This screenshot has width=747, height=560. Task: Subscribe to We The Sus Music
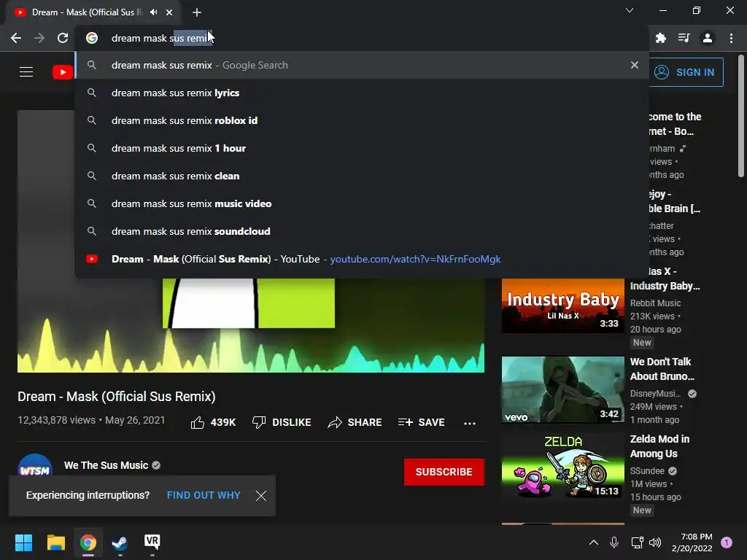pos(444,472)
